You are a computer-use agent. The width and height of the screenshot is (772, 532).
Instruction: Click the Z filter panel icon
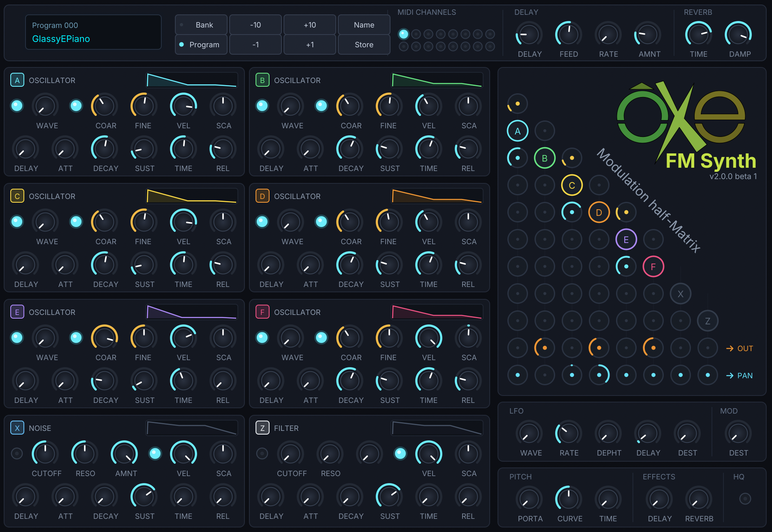(262, 428)
